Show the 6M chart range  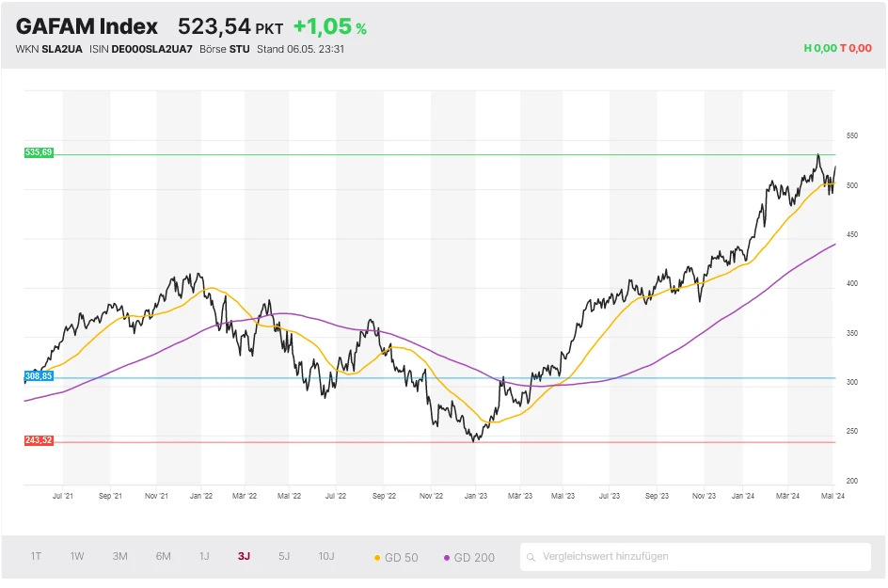(164, 556)
